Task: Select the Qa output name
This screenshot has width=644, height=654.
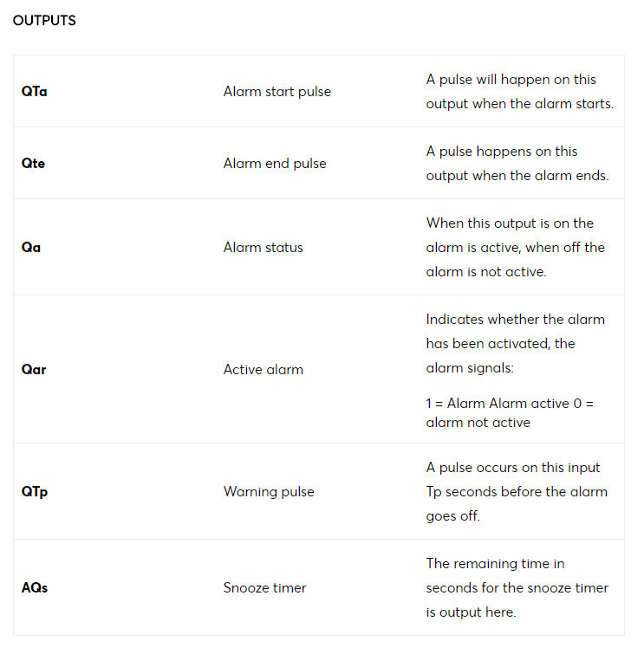Action: click(31, 248)
